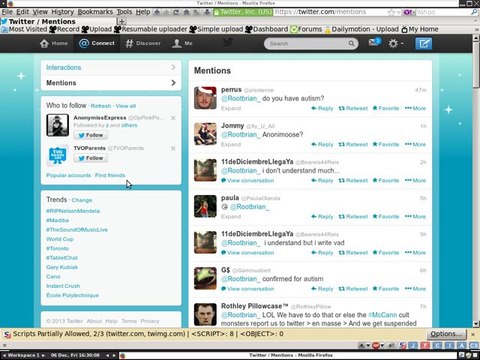View conversation on G$ tweet
The height and width of the screenshot is (360, 480).
247,289
